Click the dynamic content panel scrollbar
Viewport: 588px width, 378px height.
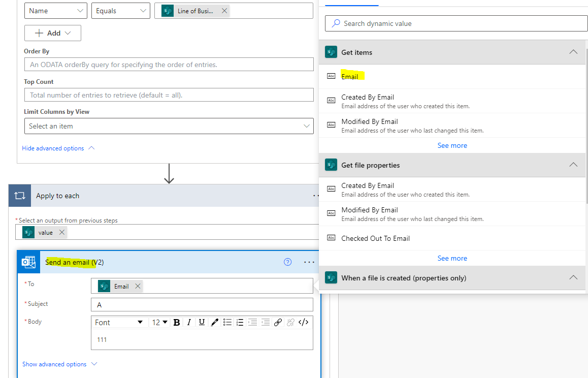tap(586, 128)
